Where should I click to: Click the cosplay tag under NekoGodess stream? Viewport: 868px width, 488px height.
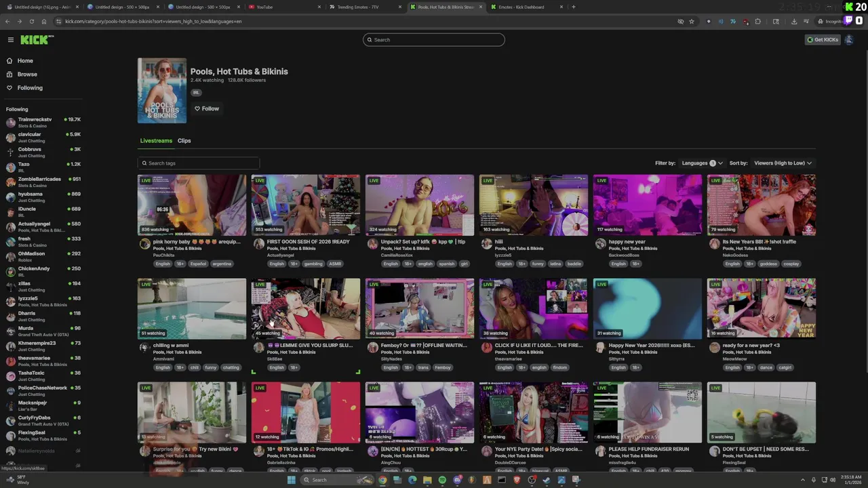pos(791,264)
